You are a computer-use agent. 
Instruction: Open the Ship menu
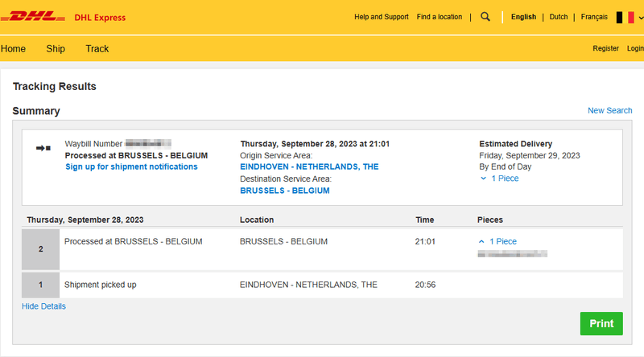tap(56, 49)
